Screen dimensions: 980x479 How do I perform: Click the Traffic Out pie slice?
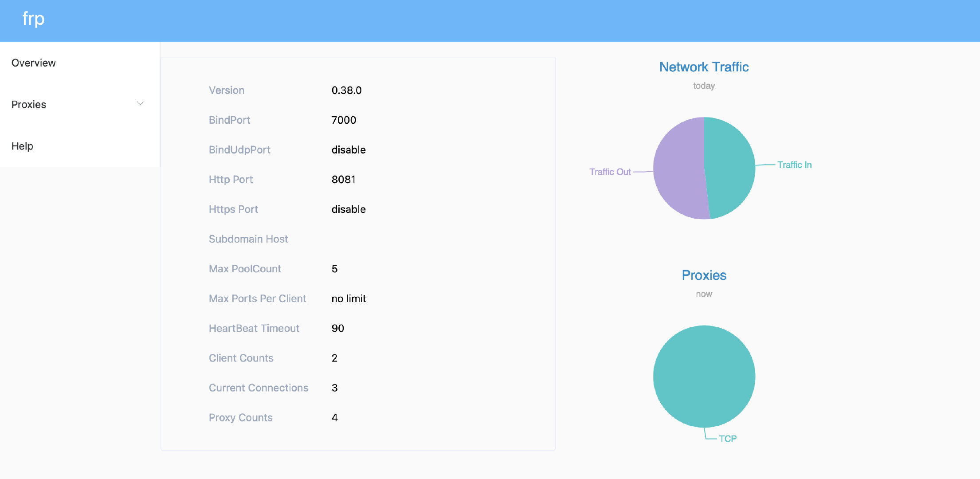tap(678, 169)
